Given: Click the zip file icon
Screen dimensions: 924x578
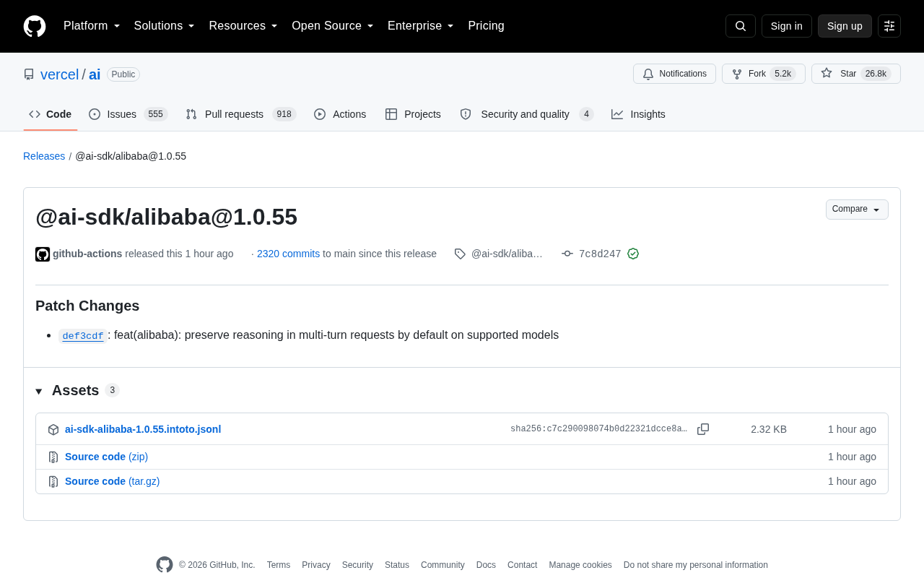Looking at the screenshot, I should tap(53, 457).
